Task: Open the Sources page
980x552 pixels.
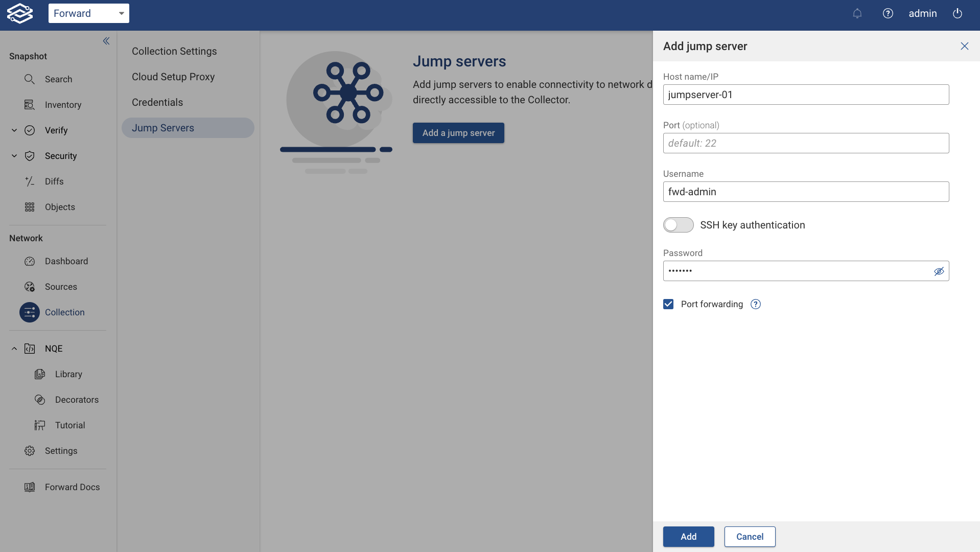Action: pos(61,287)
